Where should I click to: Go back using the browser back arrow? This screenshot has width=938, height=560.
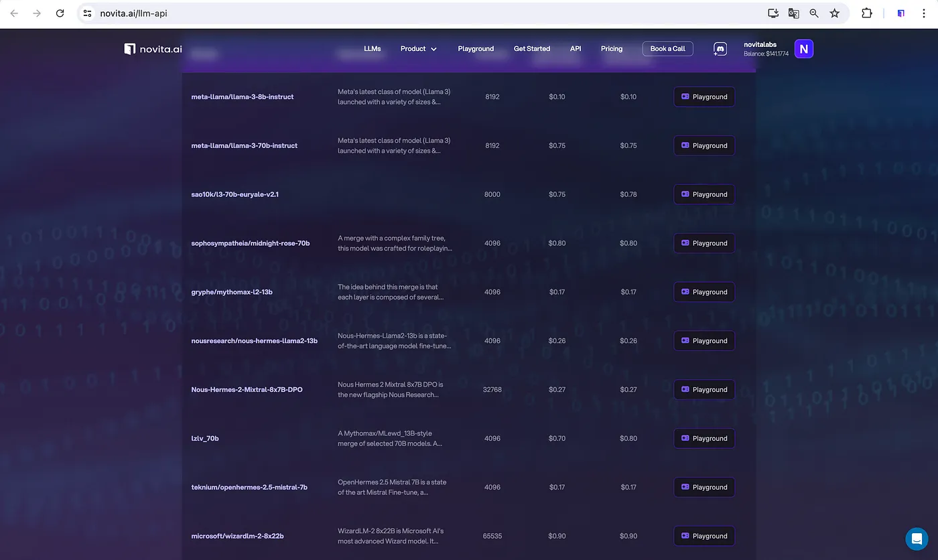click(x=14, y=13)
